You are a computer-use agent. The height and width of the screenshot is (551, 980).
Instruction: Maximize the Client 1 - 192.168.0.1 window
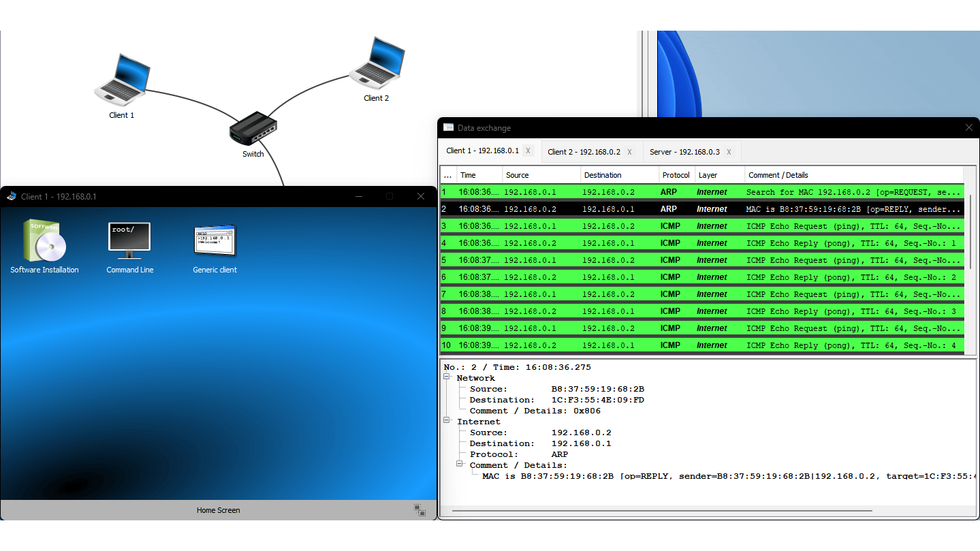tap(390, 196)
